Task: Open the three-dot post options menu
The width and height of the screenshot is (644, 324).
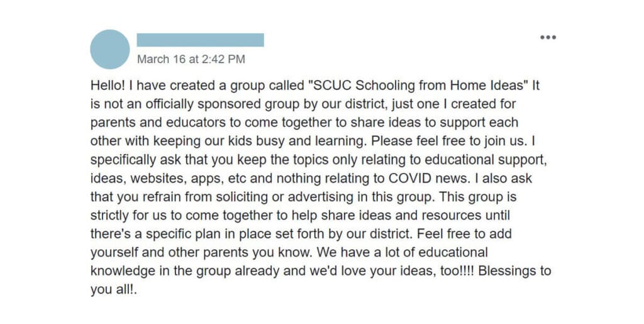Action: (548, 37)
